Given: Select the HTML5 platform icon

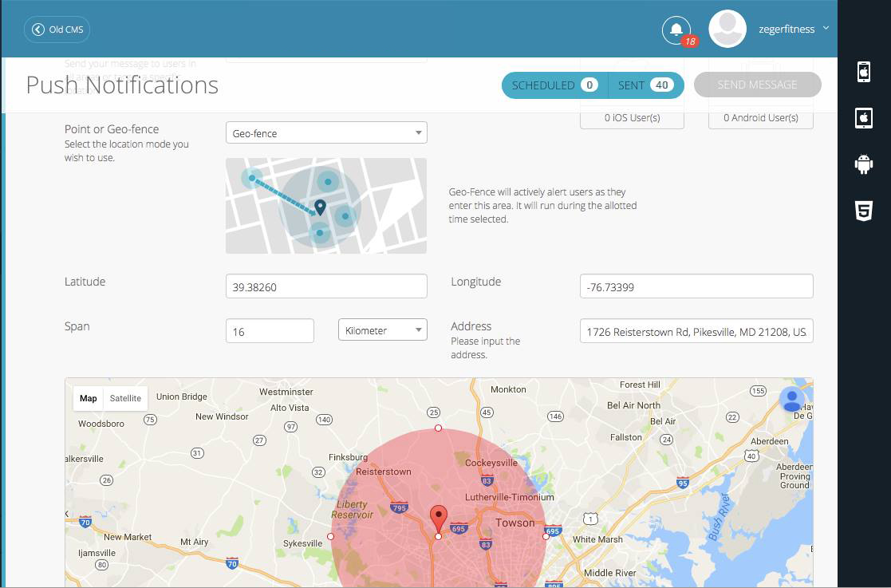Looking at the screenshot, I should point(863,211).
